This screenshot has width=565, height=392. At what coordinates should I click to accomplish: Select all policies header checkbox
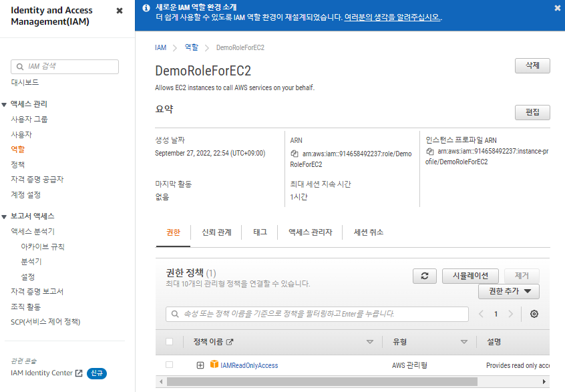tap(170, 341)
